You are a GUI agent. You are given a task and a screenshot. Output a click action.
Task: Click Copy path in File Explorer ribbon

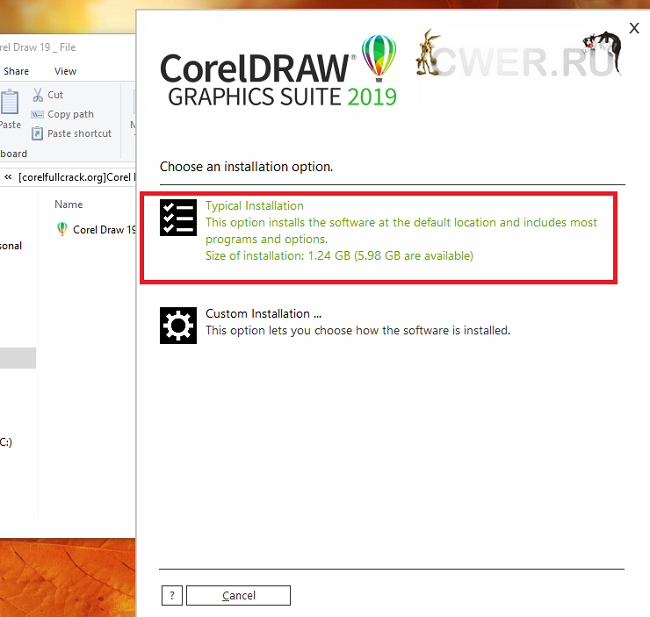click(62, 114)
